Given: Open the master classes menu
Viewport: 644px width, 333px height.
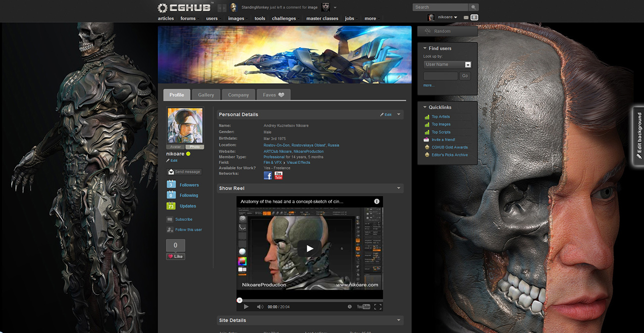Looking at the screenshot, I should pyautogui.click(x=322, y=18).
